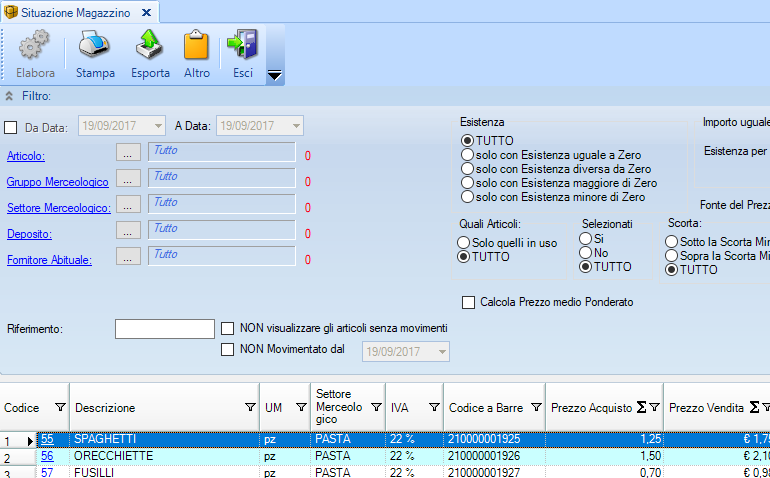Click the filter icon on Codice column

pyautogui.click(x=59, y=408)
